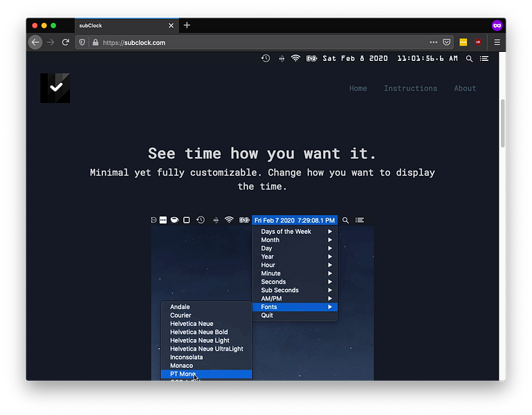This screenshot has height=415, width=532.
Task: Select highlighted PT Mono font
Action: (x=206, y=374)
